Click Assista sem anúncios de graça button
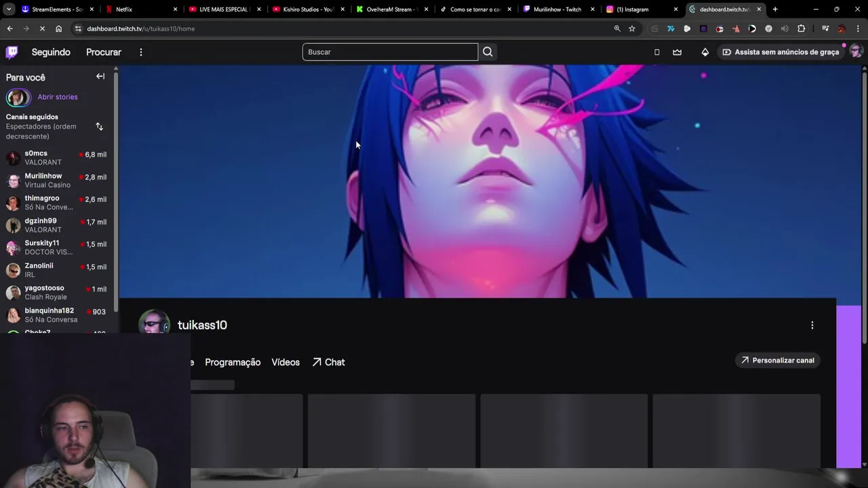Screen dimensions: 868x488 coord(780,52)
